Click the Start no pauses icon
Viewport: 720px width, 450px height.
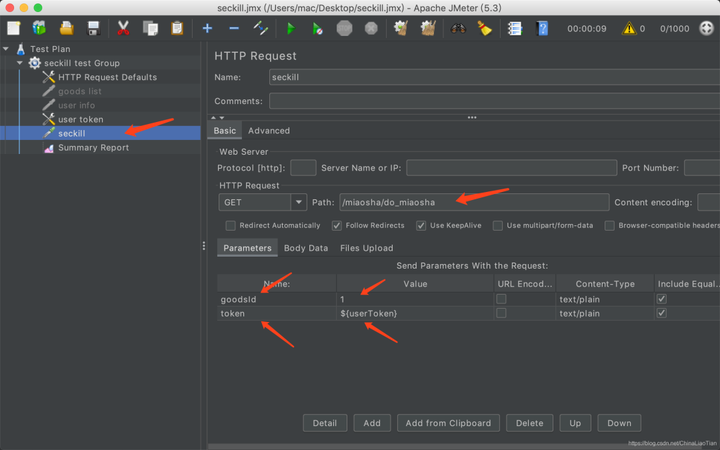tap(317, 28)
